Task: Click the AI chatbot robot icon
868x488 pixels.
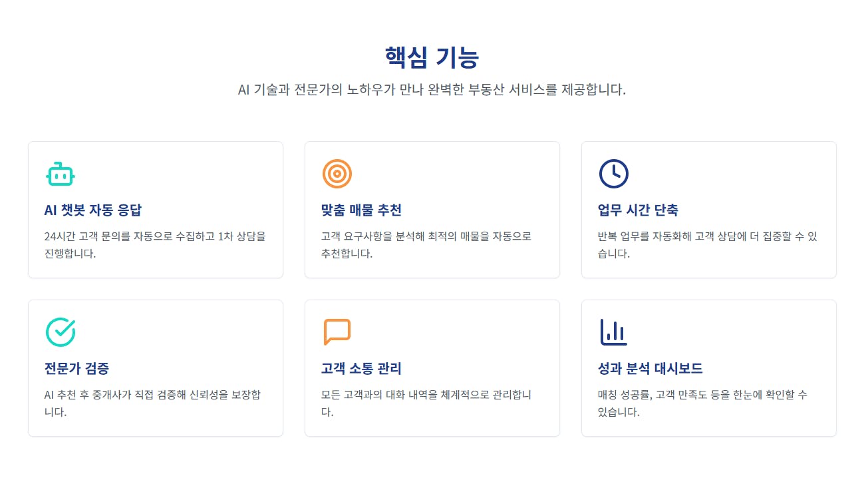Action: [x=61, y=174]
